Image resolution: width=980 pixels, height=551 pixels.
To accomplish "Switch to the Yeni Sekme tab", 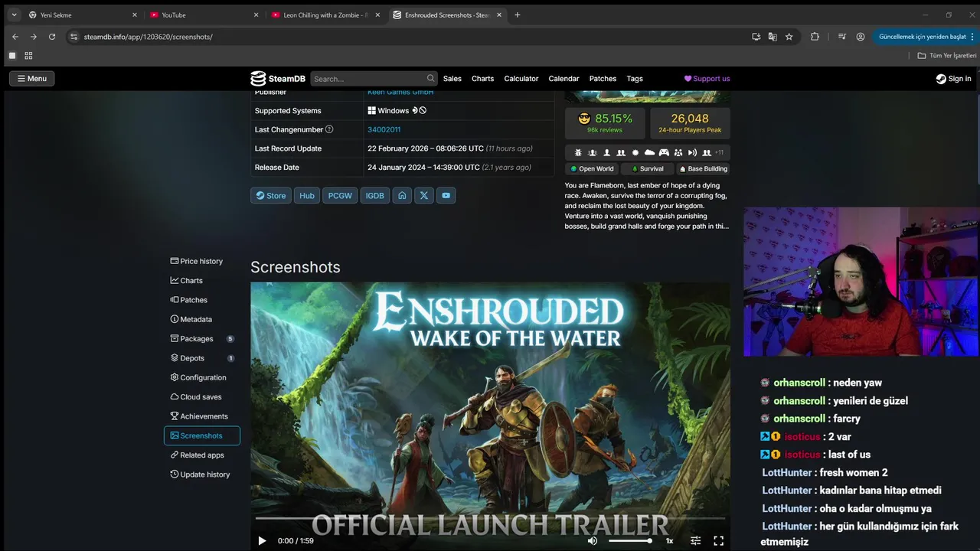I will pos(82,15).
